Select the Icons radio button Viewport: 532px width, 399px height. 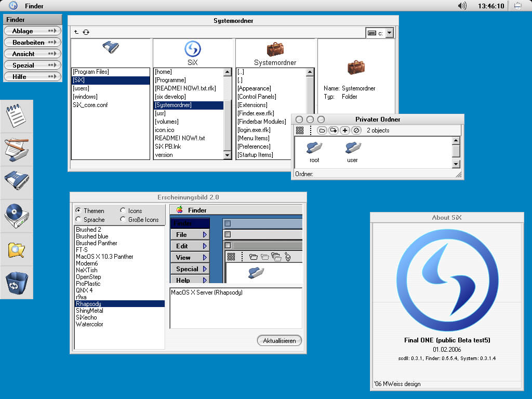pyautogui.click(x=123, y=210)
